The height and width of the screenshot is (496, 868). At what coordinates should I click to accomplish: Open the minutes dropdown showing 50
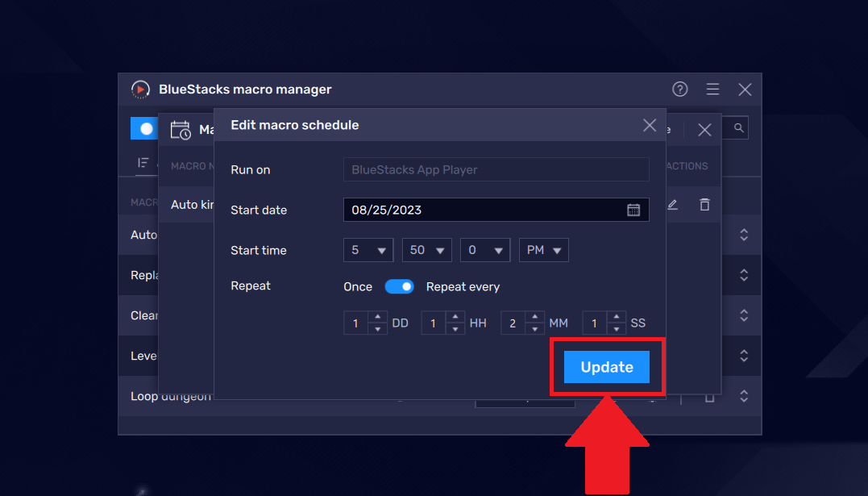(x=427, y=250)
